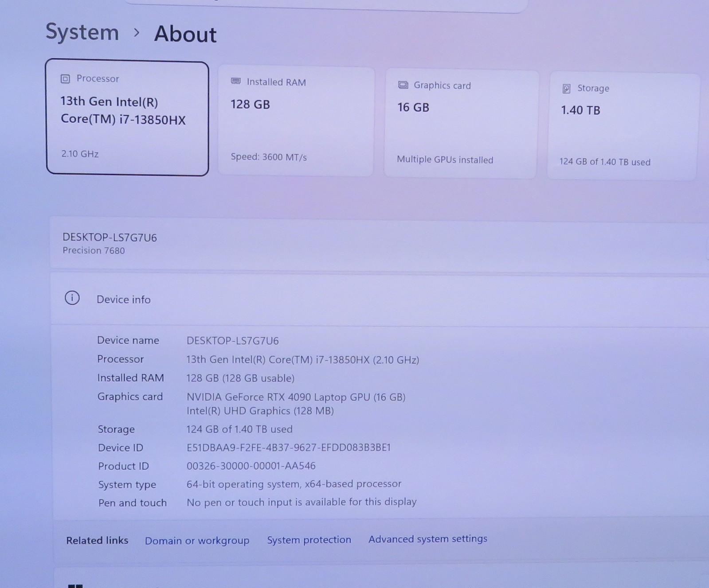Image resolution: width=709 pixels, height=588 pixels.
Task: Click the Graphics card icon
Action: [403, 85]
